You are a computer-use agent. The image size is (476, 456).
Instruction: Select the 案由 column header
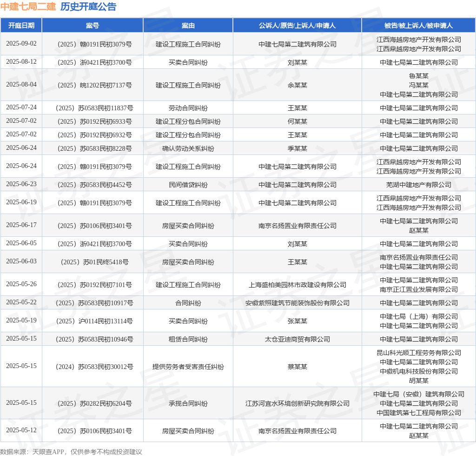pyautogui.click(x=188, y=26)
